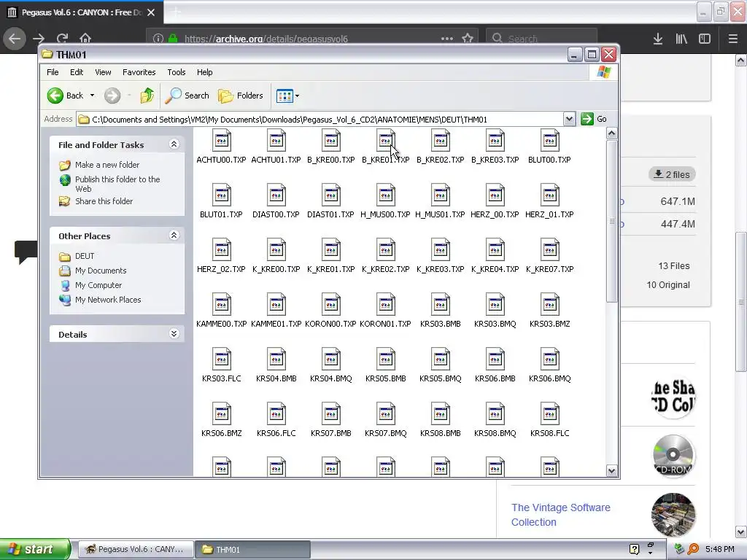Expand the Details panel

174,334
